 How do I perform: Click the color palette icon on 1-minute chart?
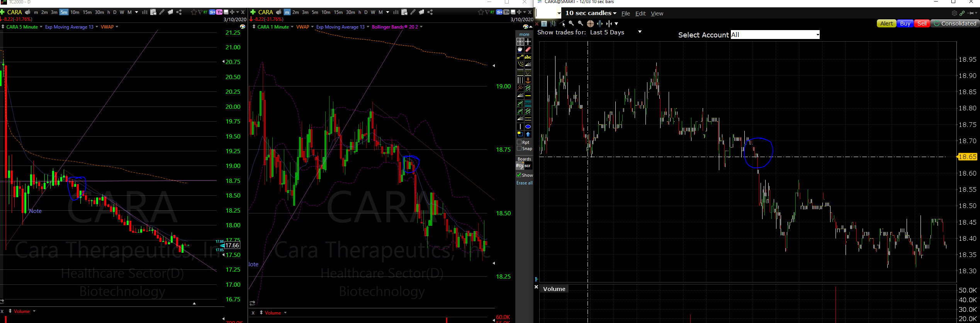(x=525, y=27)
